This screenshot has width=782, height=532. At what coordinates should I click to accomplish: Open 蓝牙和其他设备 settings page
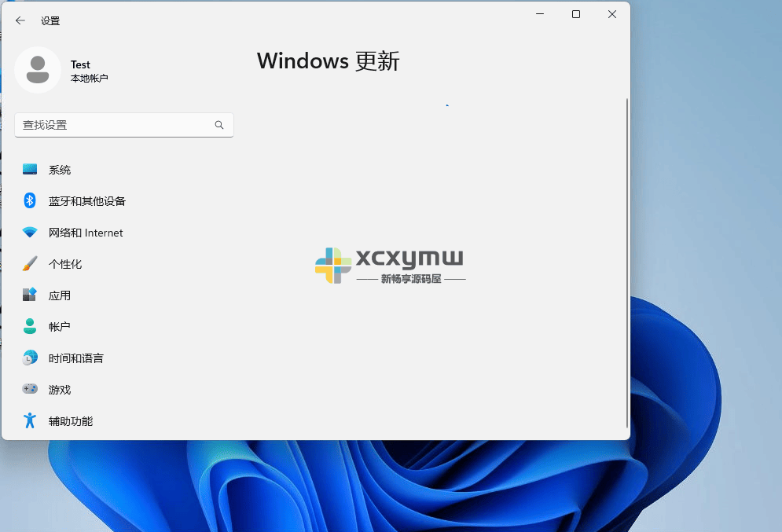[x=86, y=200]
